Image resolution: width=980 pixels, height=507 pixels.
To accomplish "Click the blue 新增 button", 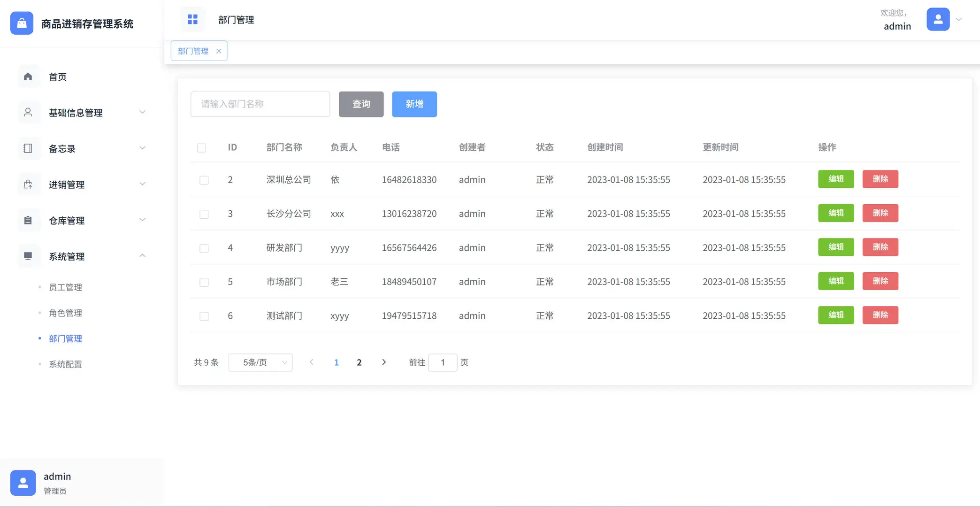I will (414, 104).
